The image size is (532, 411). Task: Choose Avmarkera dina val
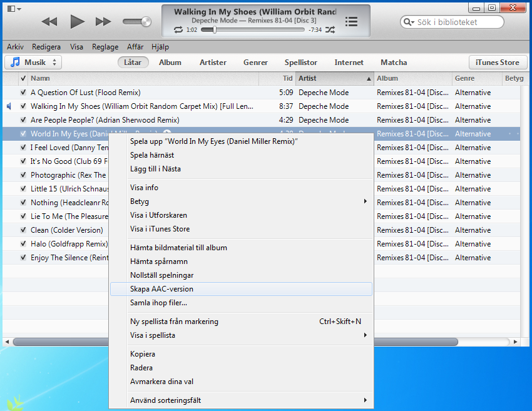tap(241, 382)
